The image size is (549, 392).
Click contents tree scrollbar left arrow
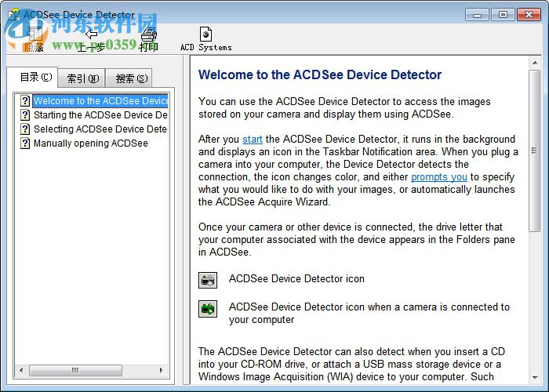(21, 370)
